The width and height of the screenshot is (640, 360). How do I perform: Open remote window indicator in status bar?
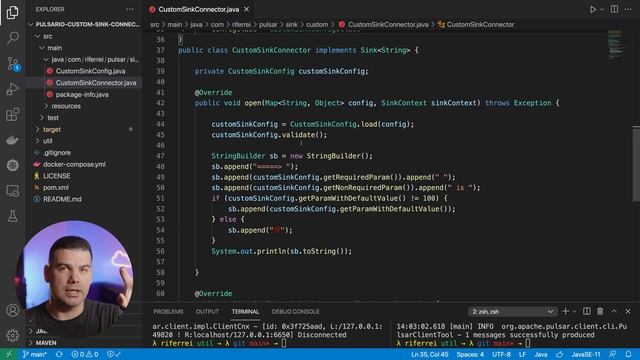(x=9, y=354)
